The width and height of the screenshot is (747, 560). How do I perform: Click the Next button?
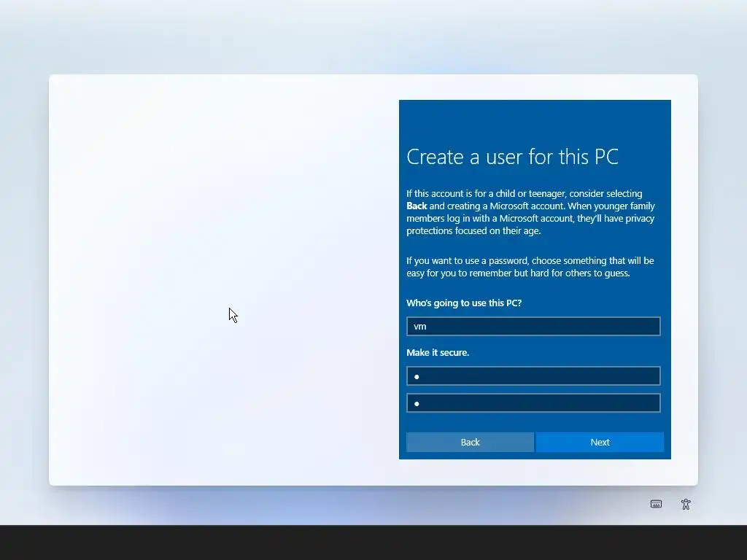(600, 442)
